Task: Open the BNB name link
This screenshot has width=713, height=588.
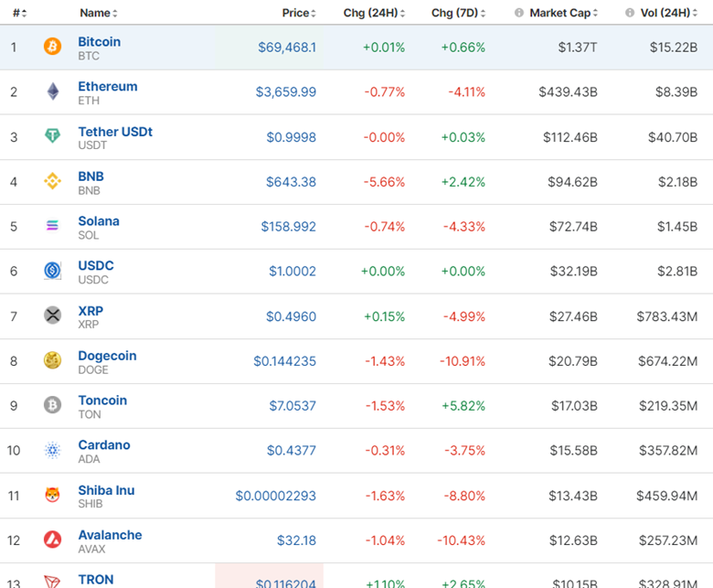Action: (90, 176)
